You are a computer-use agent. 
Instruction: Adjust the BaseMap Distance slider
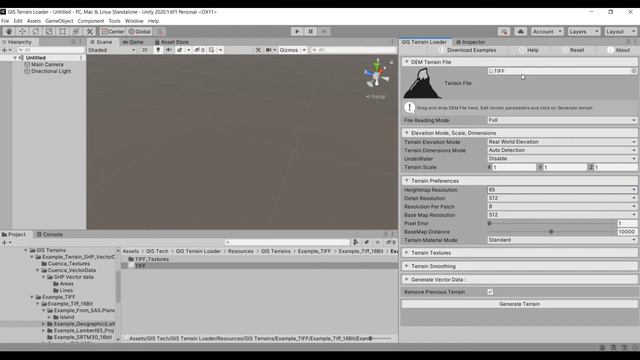(552, 232)
